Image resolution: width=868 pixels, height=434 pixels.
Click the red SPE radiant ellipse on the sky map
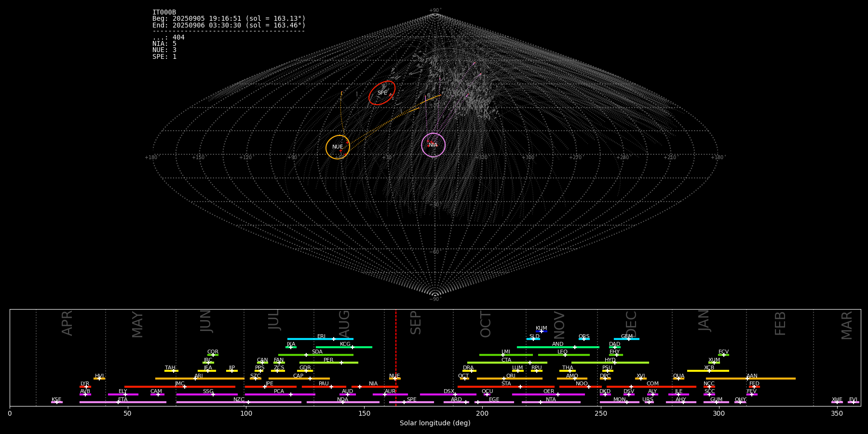pyautogui.click(x=382, y=93)
